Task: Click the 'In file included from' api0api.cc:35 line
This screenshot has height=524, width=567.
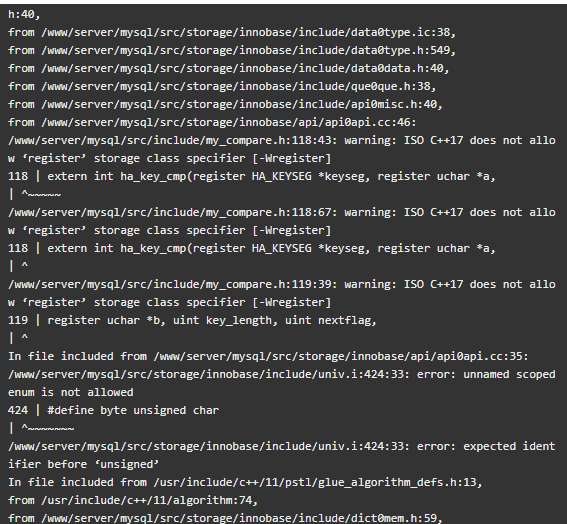Action: coord(268,356)
